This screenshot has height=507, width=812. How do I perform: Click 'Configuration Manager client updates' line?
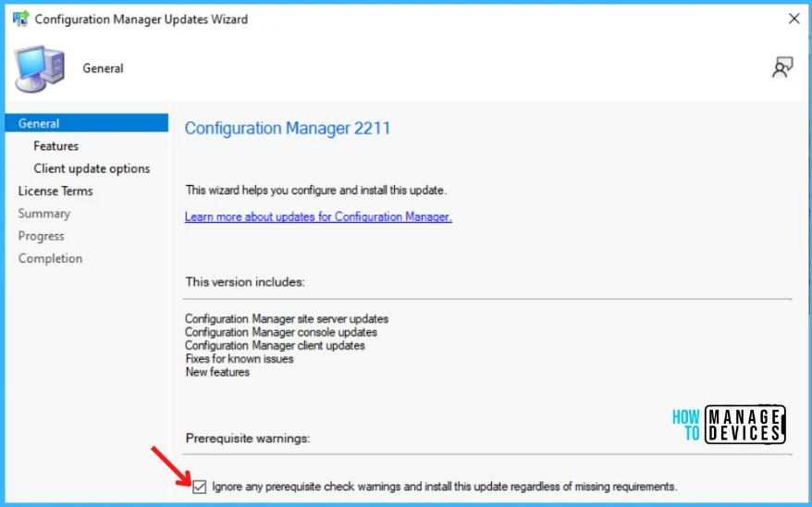(x=275, y=345)
